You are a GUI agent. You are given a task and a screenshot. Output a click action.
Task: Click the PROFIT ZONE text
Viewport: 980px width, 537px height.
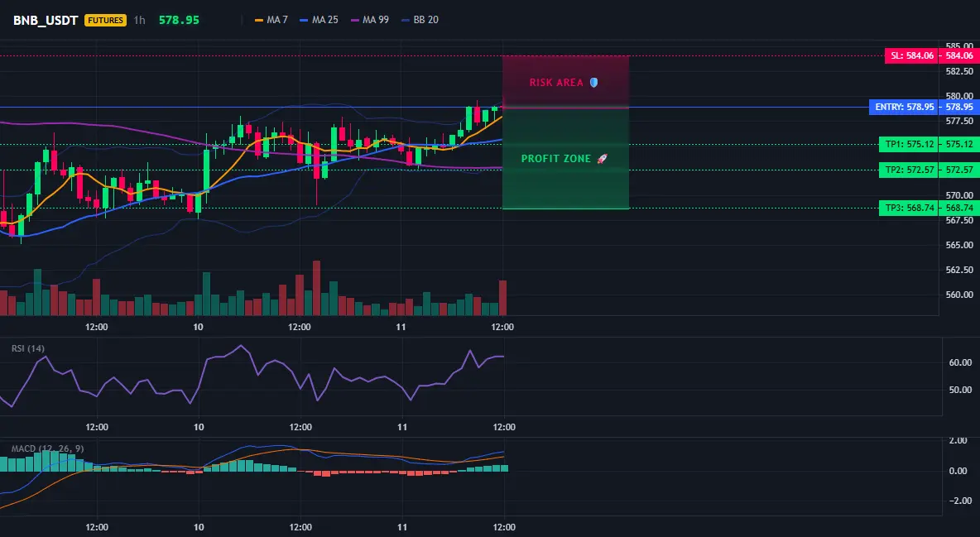coord(556,159)
